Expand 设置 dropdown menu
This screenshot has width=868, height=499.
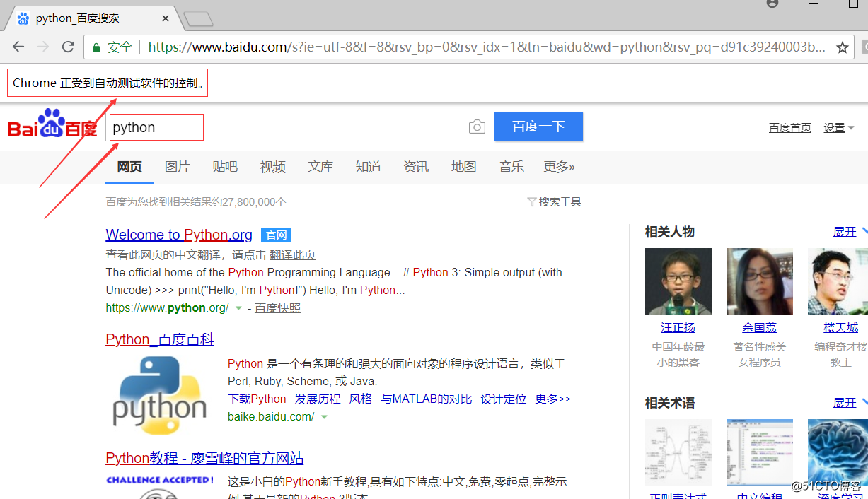839,128
